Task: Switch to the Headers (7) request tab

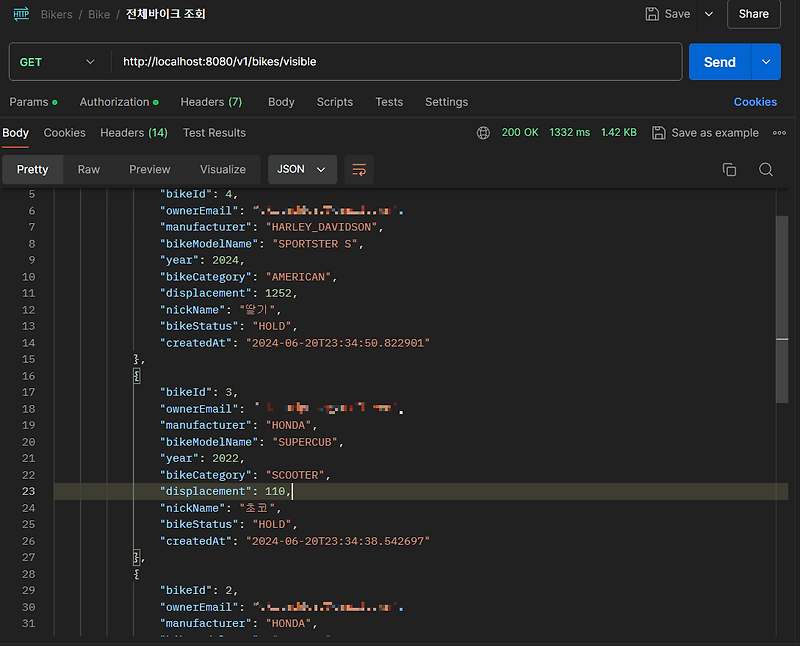Action: pyautogui.click(x=211, y=102)
